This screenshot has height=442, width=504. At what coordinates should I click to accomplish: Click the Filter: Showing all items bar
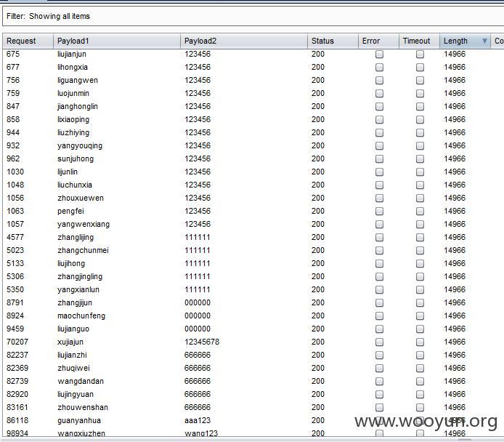pos(253,16)
